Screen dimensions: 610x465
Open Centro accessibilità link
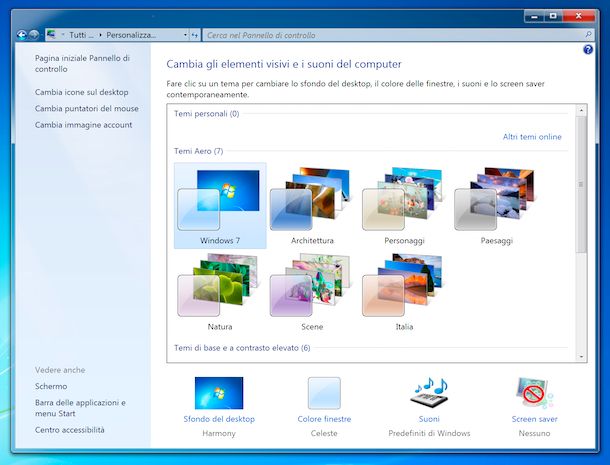[x=70, y=430]
